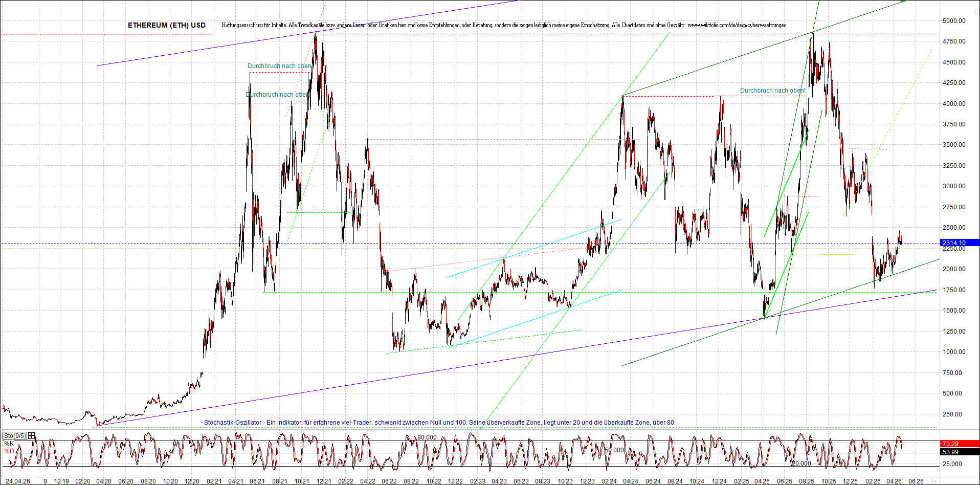Click the ETHEREUM (ETH) USD chart title
The width and height of the screenshot is (980, 485).
pyautogui.click(x=167, y=25)
